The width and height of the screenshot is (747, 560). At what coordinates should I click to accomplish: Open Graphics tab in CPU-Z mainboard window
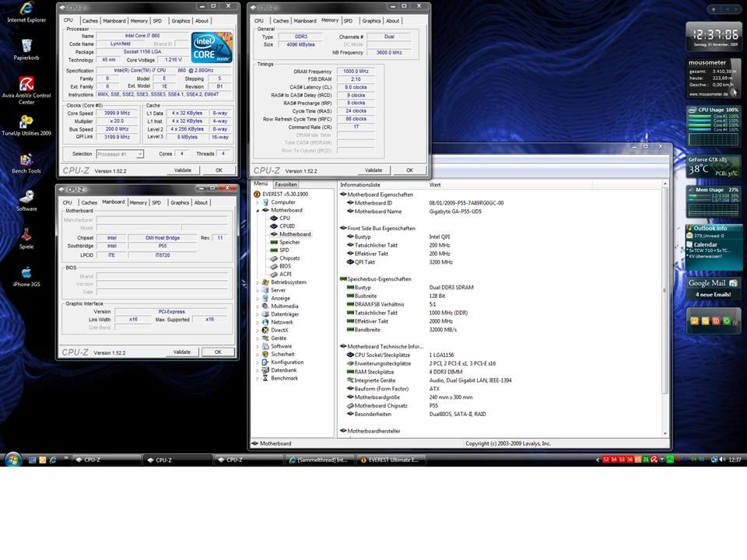(180, 203)
